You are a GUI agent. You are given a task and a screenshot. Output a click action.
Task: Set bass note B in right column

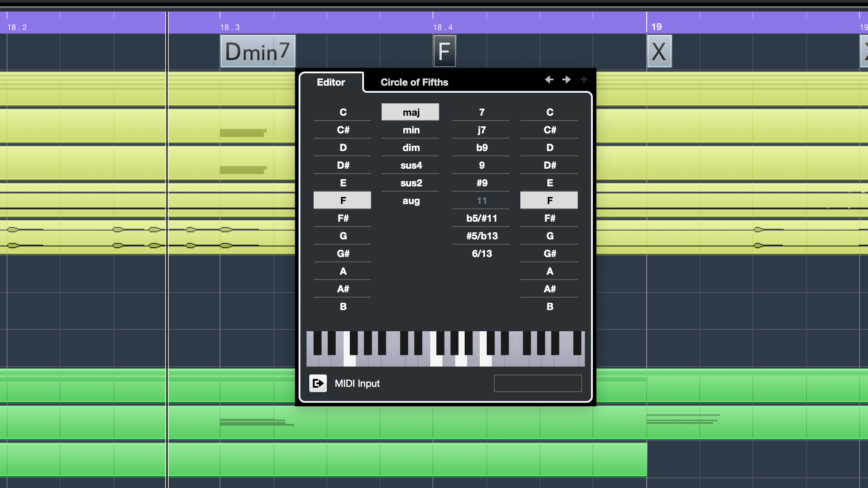pyautogui.click(x=550, y=306)
